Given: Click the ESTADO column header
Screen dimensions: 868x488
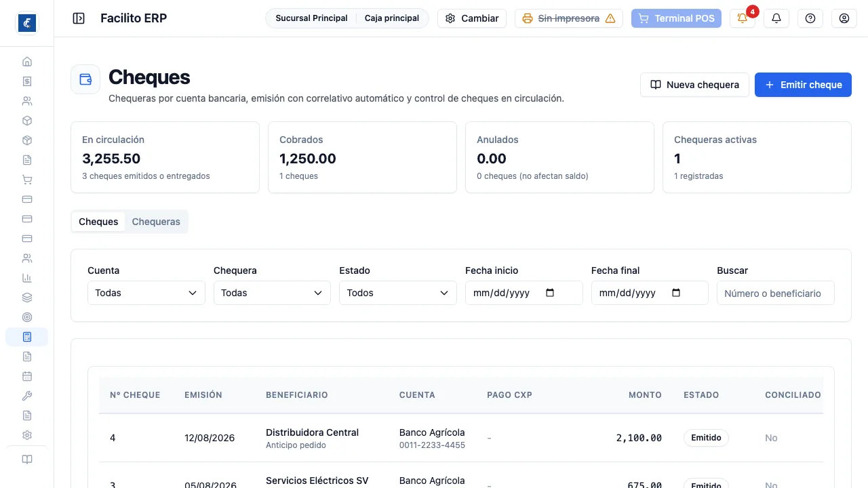Looking at the screenshot, I should pyautogui.click(x=701, y=394).
